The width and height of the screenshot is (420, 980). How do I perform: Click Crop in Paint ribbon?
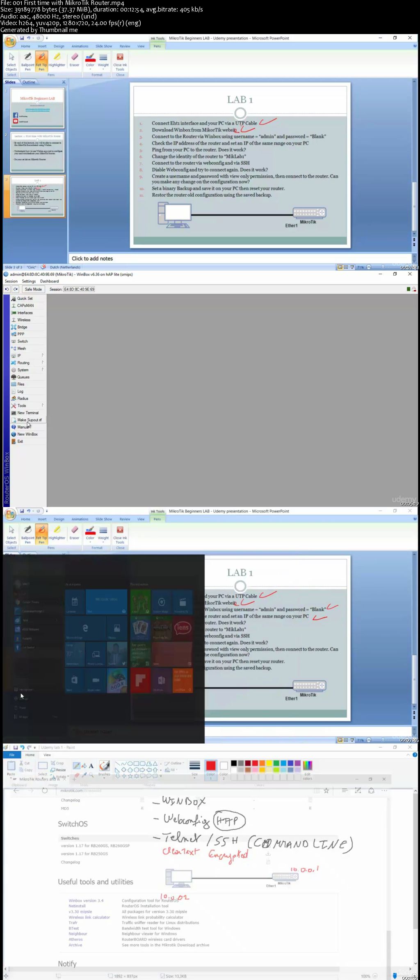click(57, 763)
